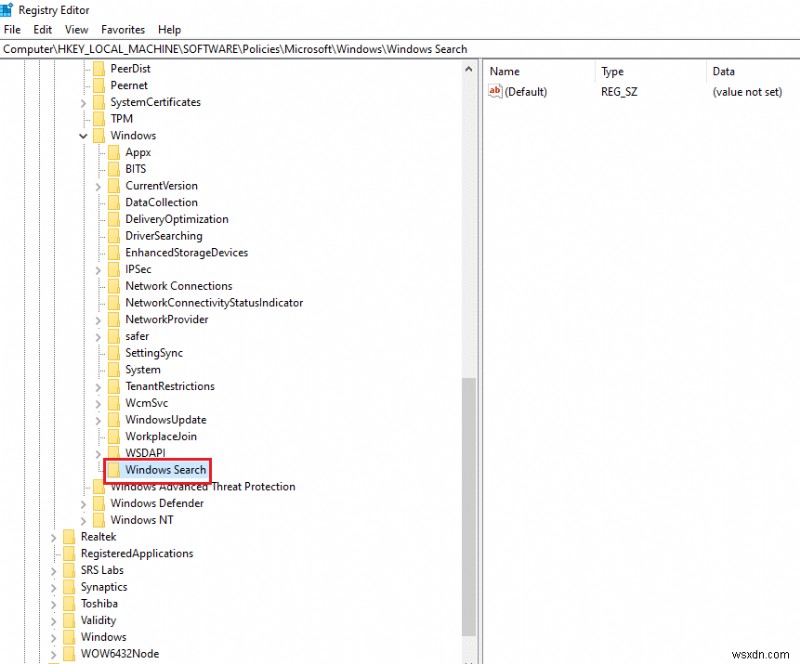Expand the Windows Defender key
800x664 pixels.
83,504
